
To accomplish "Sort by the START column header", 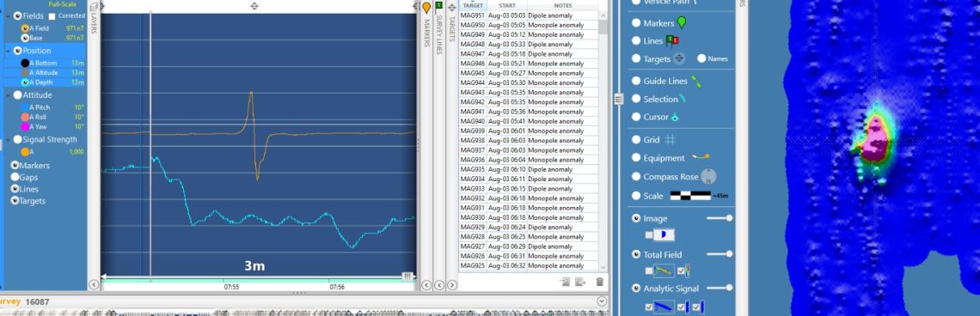I will (x=507, y=5).
